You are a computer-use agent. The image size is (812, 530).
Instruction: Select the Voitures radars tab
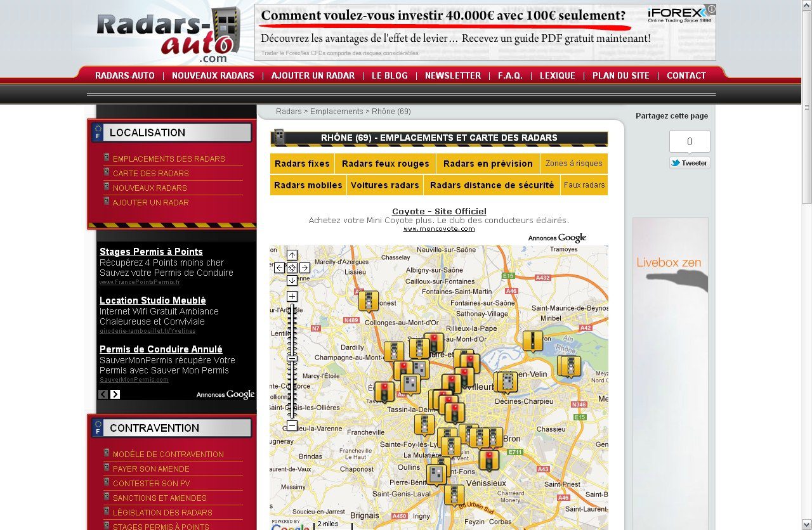point(384,185)
